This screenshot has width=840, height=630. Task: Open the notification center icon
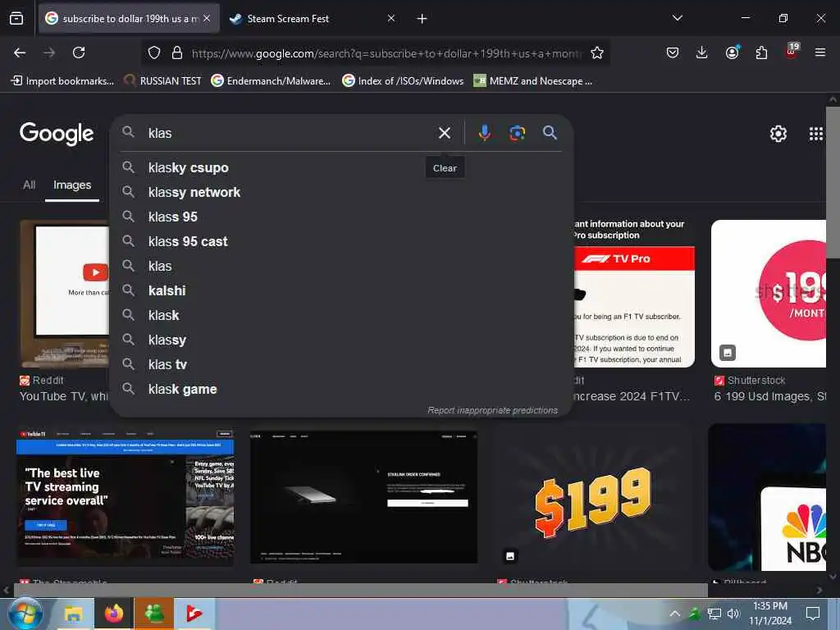[x=813, y=614]
